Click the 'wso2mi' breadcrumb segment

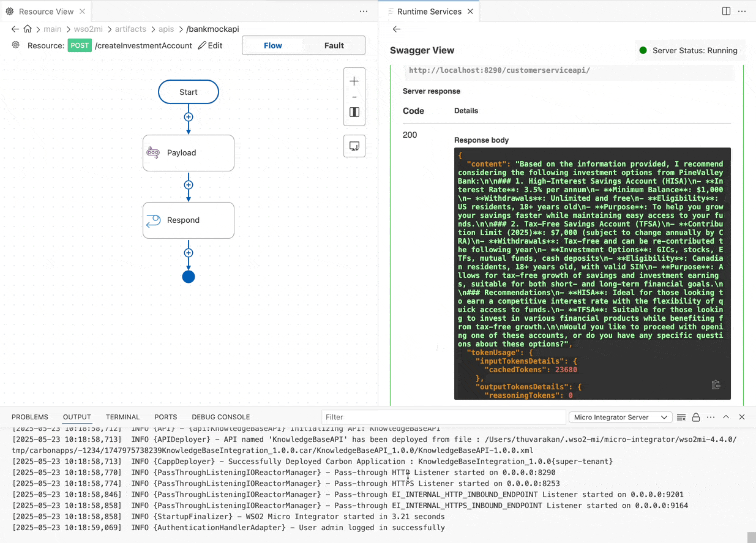pos(87,29)
